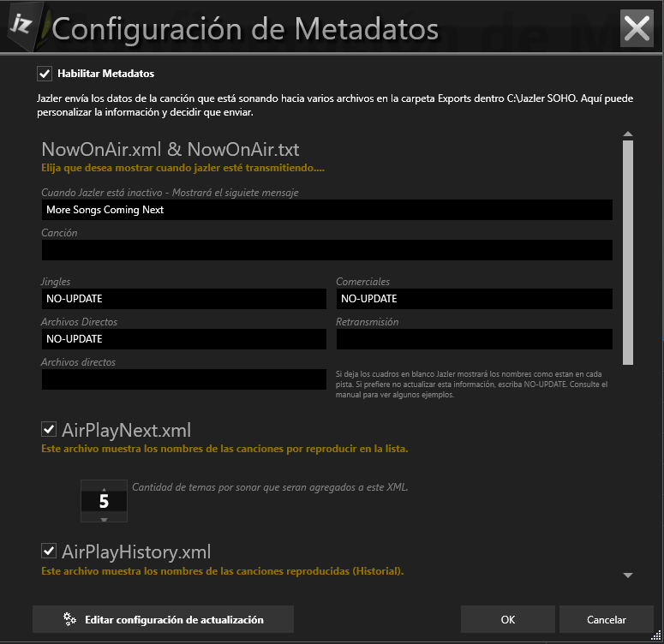Viewport: 664px width, 644px height.
Task: Increase song count with stepper up arrow
Action: (104, 485)
